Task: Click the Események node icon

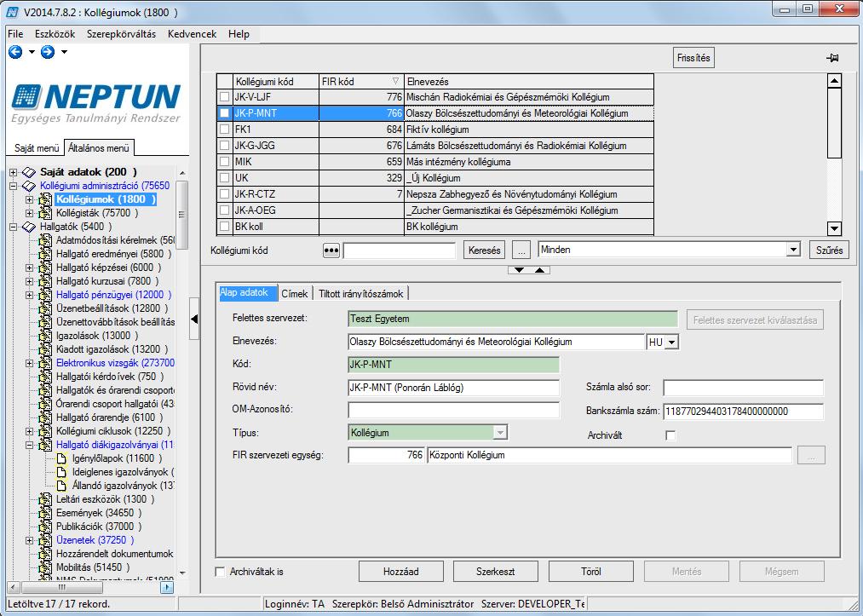Action: (x=45, y=513)
